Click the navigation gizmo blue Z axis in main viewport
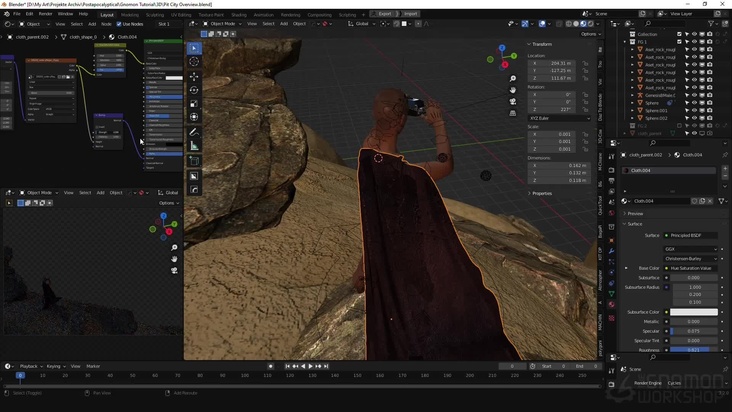732x412 pixels. pos(502,48)
